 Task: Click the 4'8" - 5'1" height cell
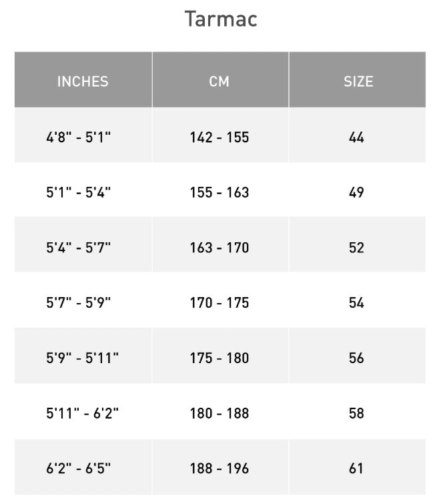point(79,138)
